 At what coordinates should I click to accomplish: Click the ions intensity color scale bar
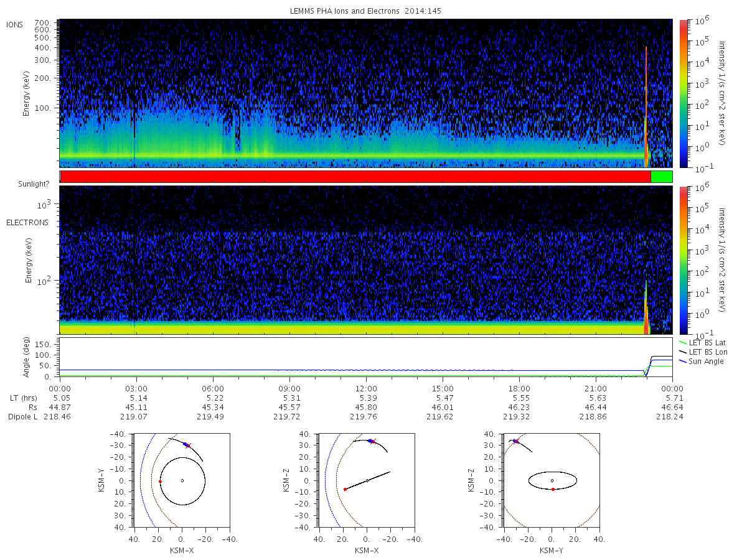(x=683, y=93)
